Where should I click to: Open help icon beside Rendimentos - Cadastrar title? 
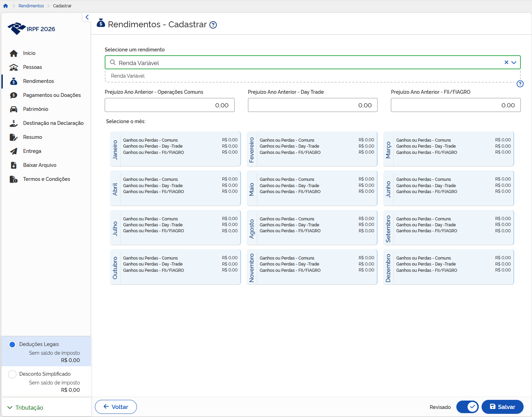pos(213,25)
